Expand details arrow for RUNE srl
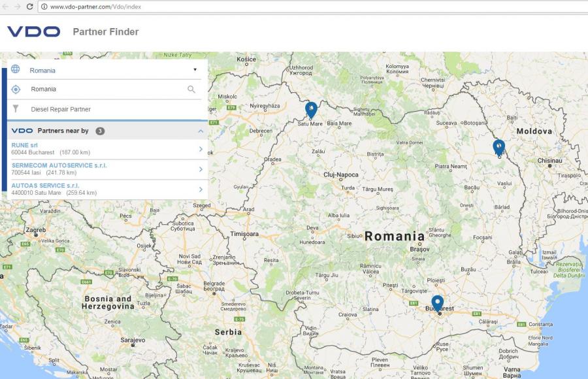 point(201,150)
